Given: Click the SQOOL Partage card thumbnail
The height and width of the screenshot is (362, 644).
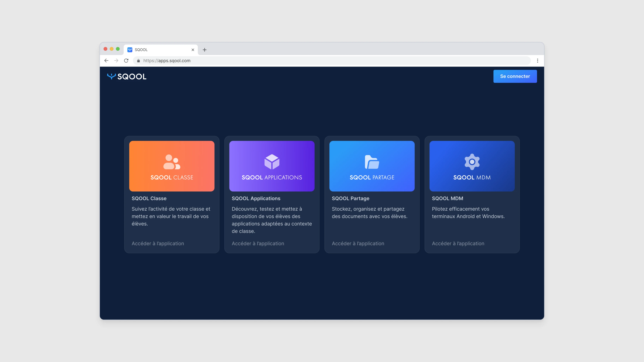Looking at the screenshot, I should [372, 166].
